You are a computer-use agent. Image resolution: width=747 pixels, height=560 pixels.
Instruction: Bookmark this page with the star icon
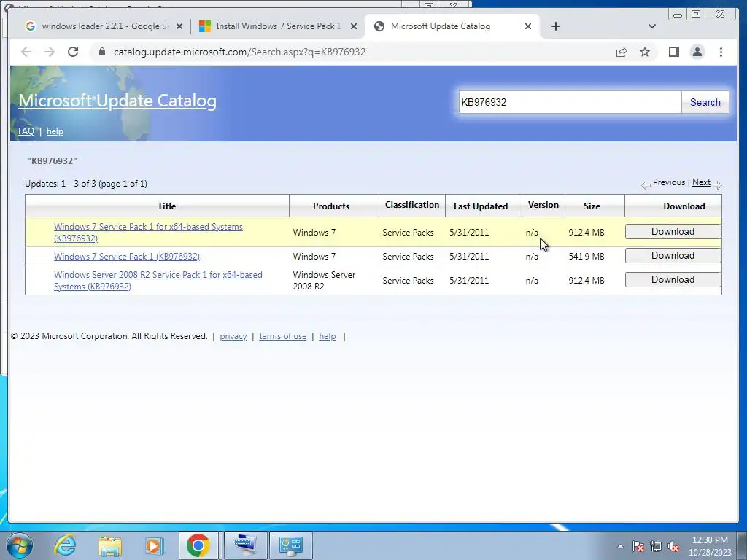pyautogui.click(x=645, y=52)
